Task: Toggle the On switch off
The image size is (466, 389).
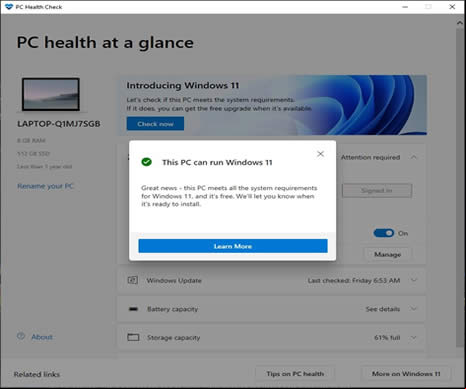Action: (384, 233)
